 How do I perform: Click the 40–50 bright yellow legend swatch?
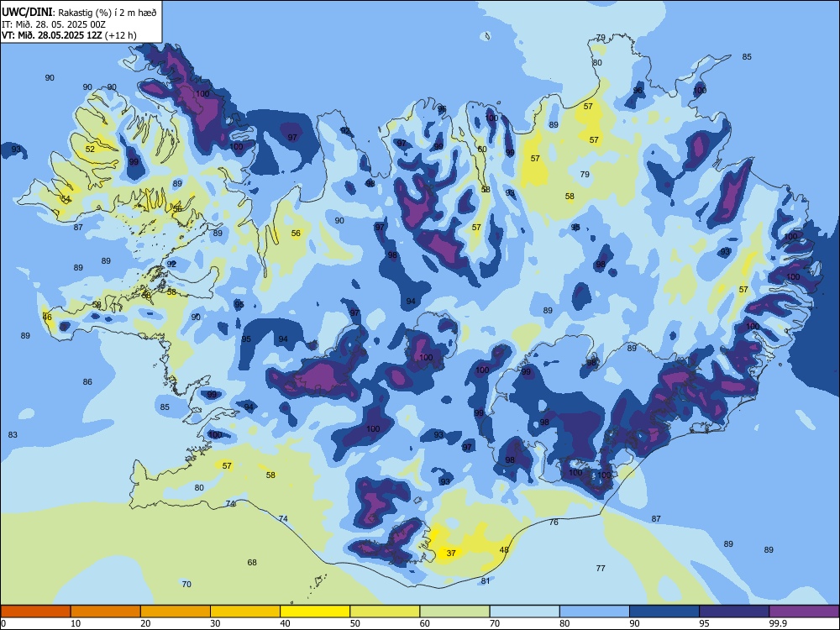[x=315, y=612]
